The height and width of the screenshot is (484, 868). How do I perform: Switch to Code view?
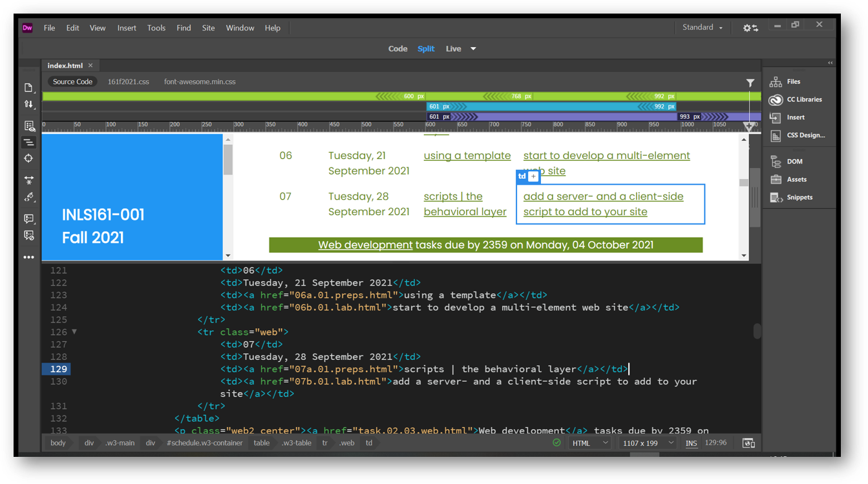pos(397,49)
